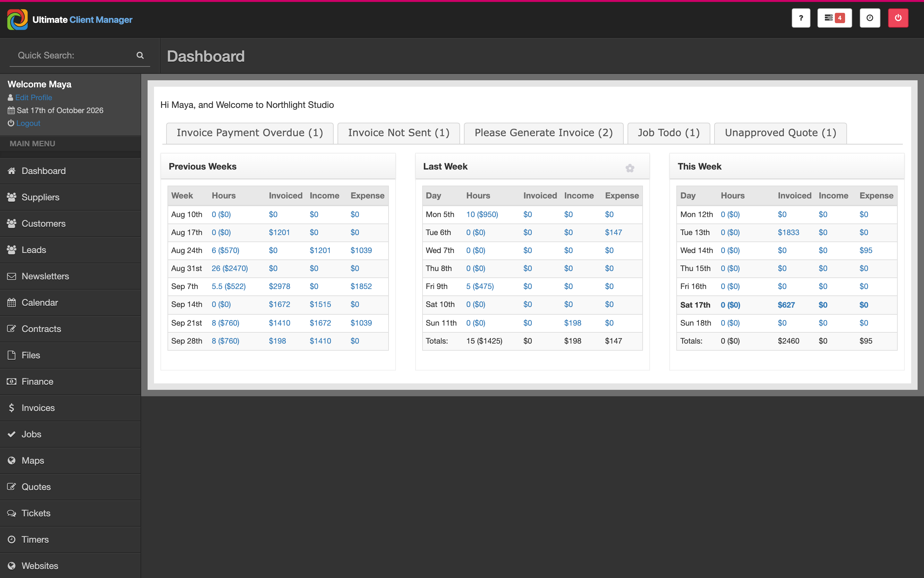Click the red power logout button
The height and width of the screenshot is (578, 924).
click(x=898, y=18)
